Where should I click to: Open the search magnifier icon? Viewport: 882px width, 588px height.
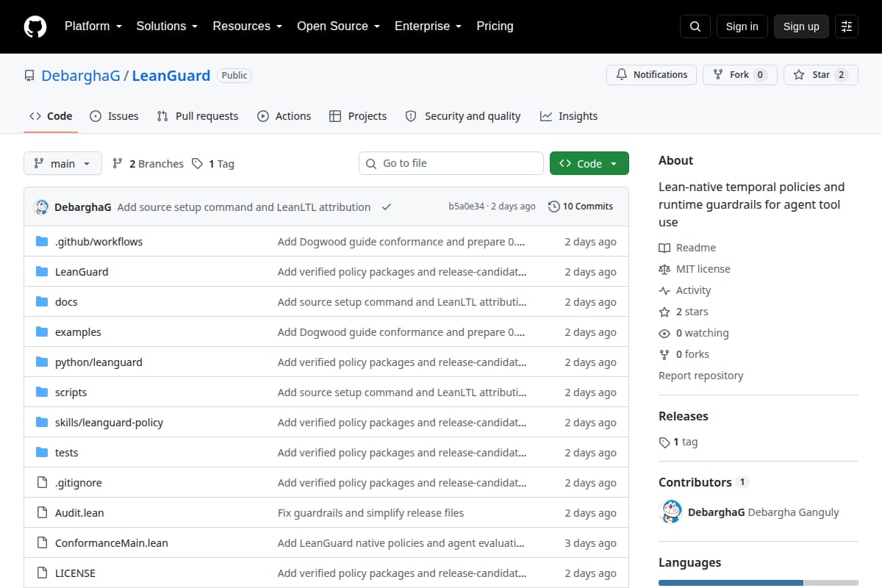[695, 26]
